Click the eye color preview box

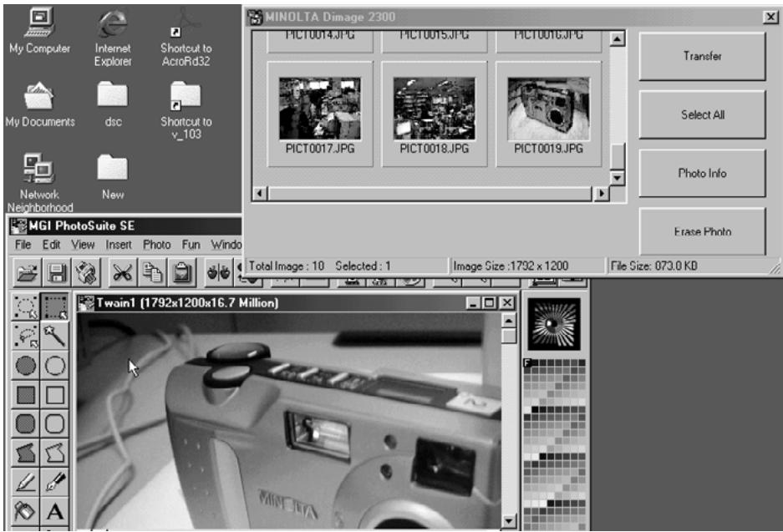tap(554, 324)
